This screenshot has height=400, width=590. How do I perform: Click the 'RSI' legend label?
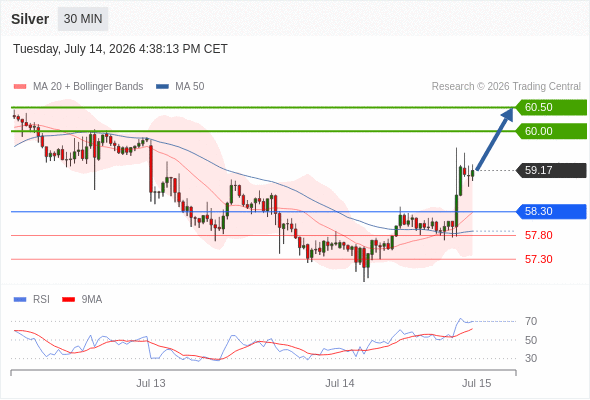[x=41, y=300]
